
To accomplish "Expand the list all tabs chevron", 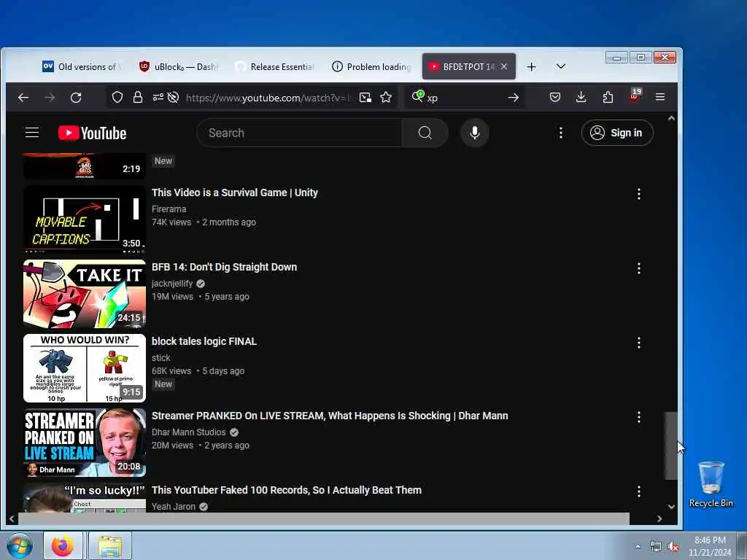I will pyautogui.click(x=561, y=66).
